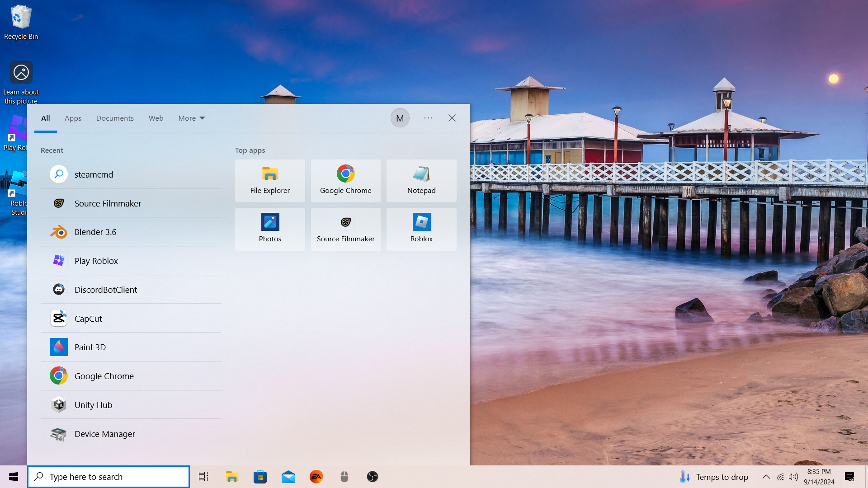Open DiscordBotClient recent entry
The height and width of the screenshot is (488, 868).
click(105, 290)
